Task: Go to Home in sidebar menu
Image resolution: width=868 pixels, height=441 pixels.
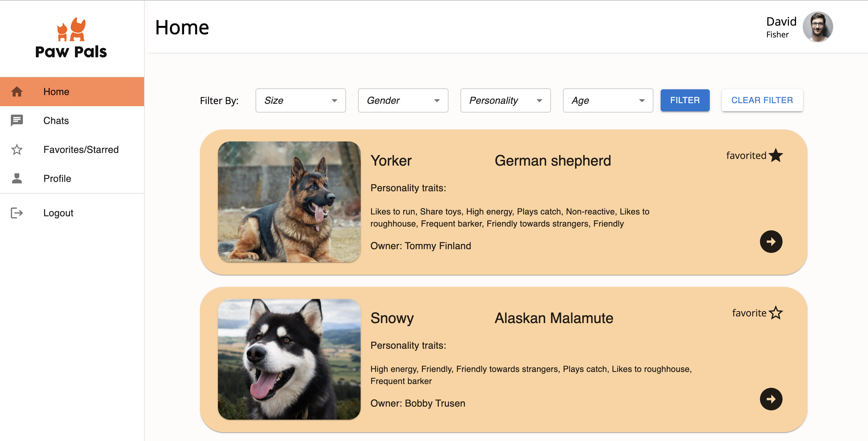Action: (x=72, y=92)
